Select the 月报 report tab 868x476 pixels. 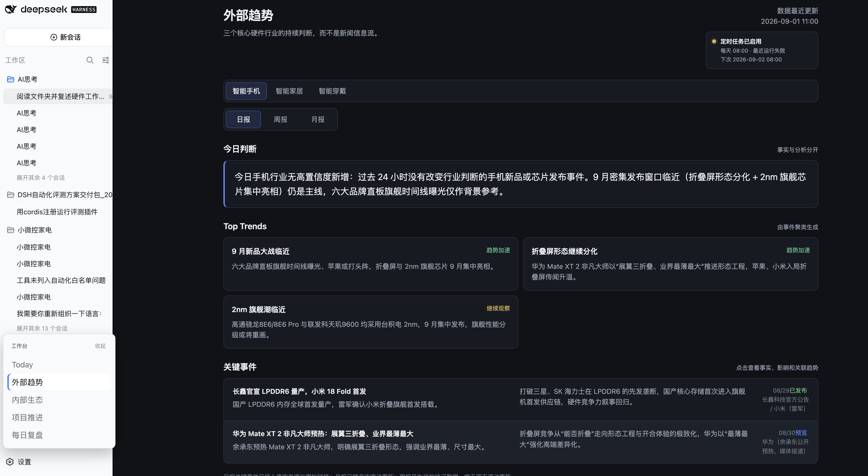tap(318, 119)
